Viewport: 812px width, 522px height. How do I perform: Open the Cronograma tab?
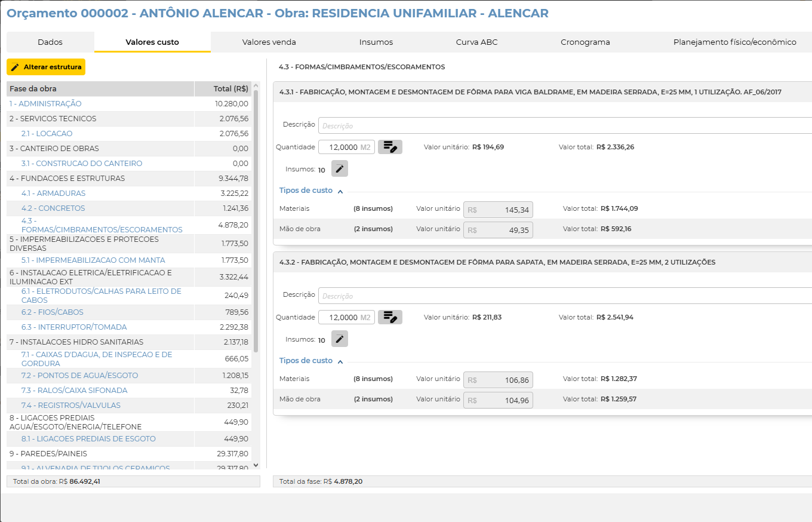click(585, 42)
